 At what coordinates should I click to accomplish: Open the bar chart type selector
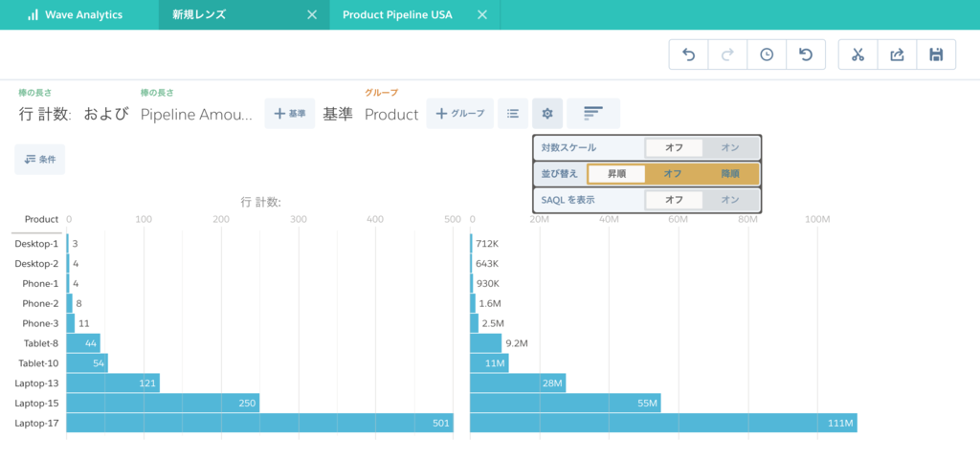(x=593, y=114)
